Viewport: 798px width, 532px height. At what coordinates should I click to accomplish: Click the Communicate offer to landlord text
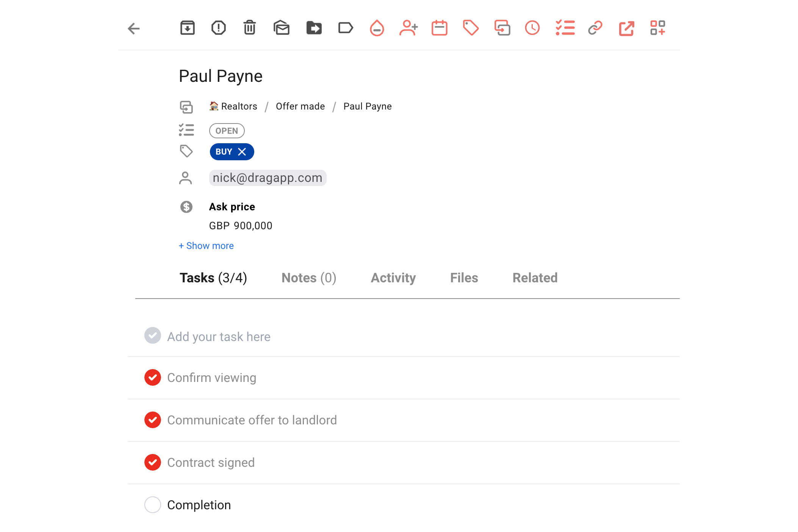click(x=252, y=420)
